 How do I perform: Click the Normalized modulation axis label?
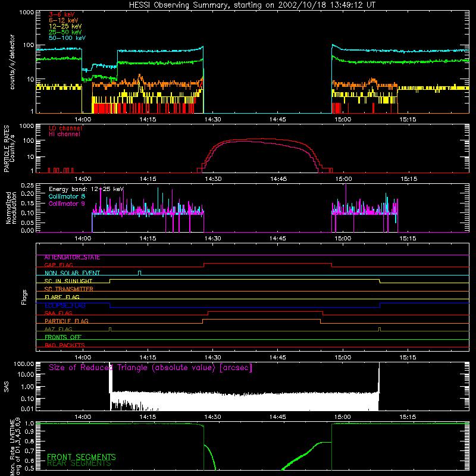(11, 208)
